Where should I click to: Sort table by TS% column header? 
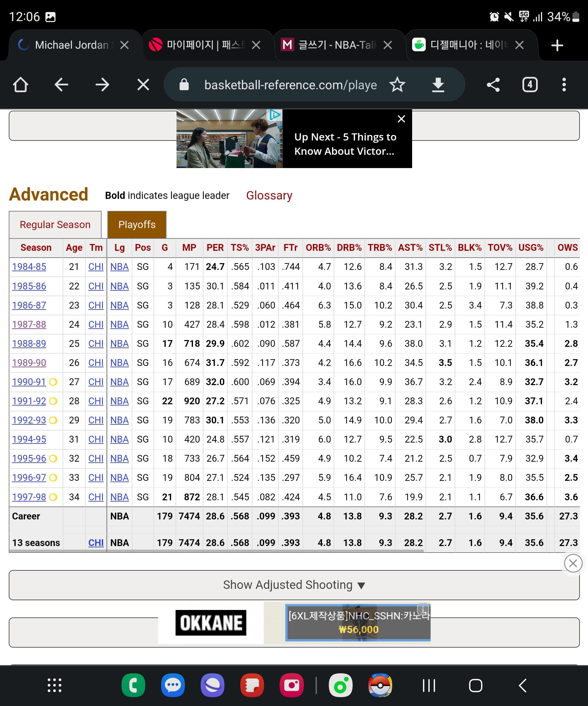239,248
